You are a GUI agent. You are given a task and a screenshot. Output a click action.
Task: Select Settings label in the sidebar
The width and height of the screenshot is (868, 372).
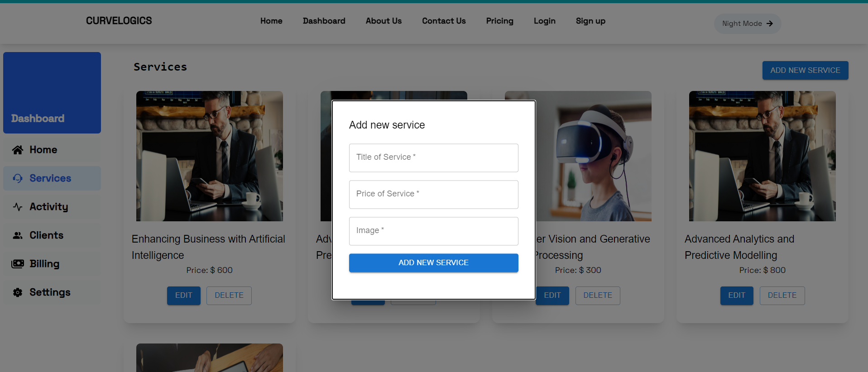tap(50, 292)
